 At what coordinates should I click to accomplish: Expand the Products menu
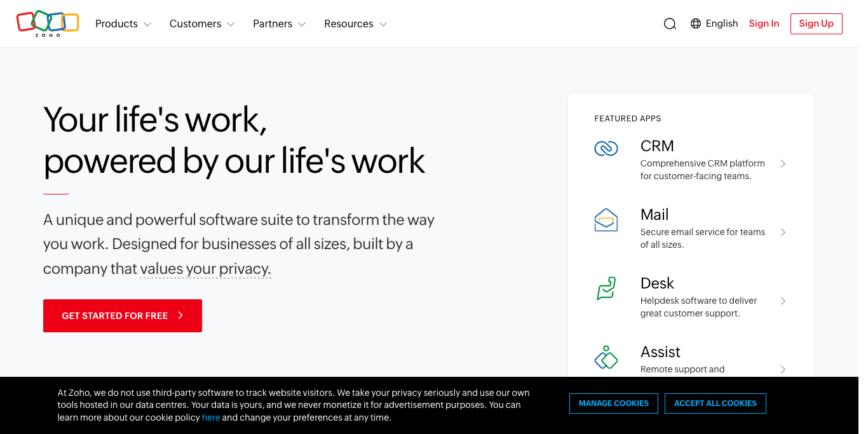click(123, 24)
